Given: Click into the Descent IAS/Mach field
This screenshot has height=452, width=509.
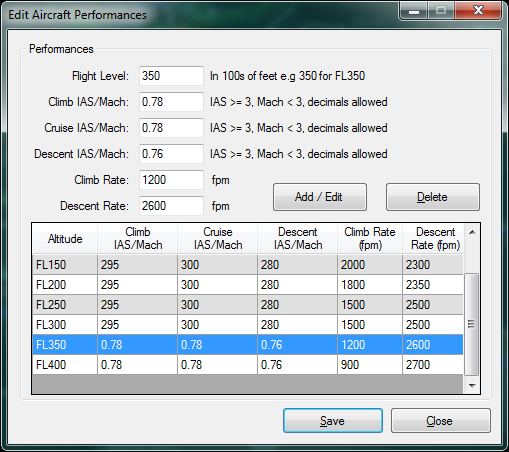Looking at the screenshot, I should pos(171,154).
